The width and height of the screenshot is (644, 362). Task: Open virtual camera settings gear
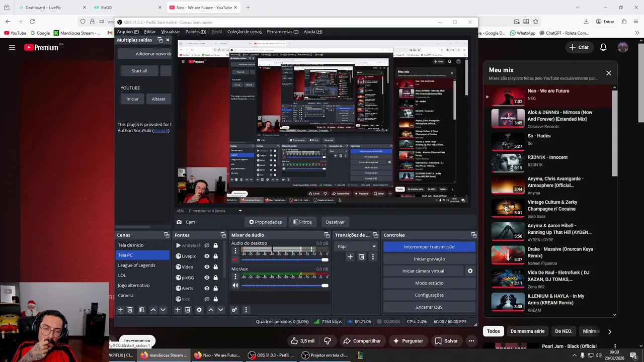[470, 271]
